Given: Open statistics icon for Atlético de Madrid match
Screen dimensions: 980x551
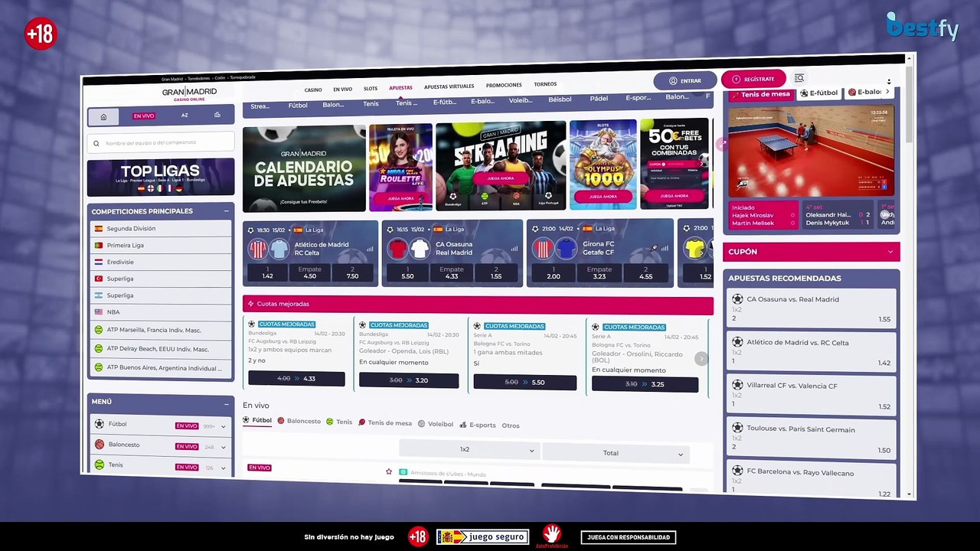Looking at the screenshot, I should click(369, 249).
